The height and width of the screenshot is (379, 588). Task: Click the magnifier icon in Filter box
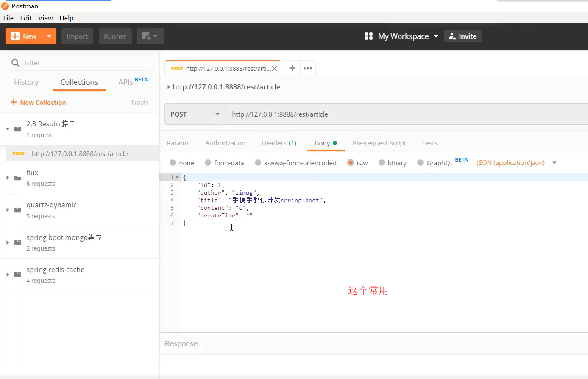tap(15, 63)
